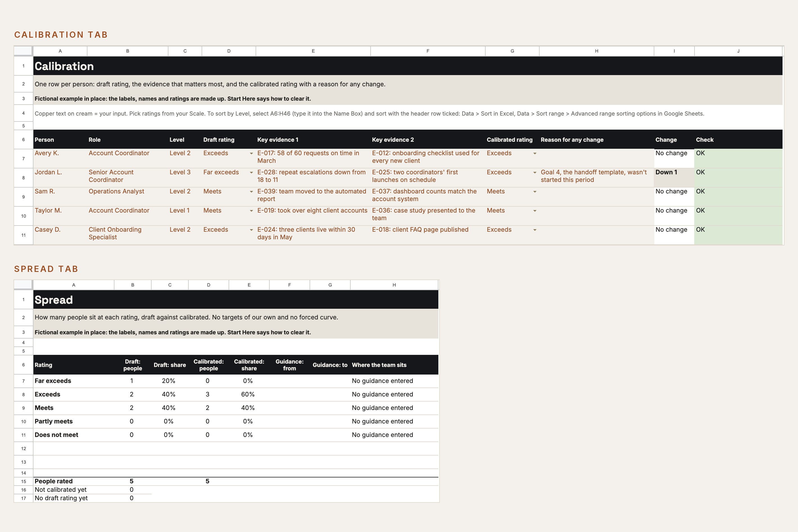Click the 'E-018: client FAQ page published' cell

point(428,235)
